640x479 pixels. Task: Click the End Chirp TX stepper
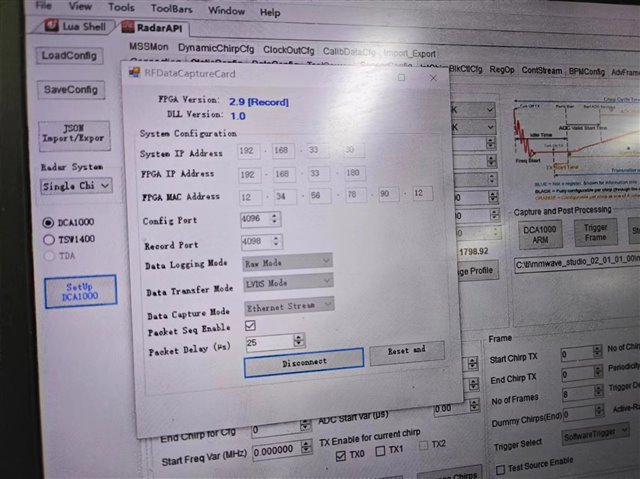tap(599, 371)
